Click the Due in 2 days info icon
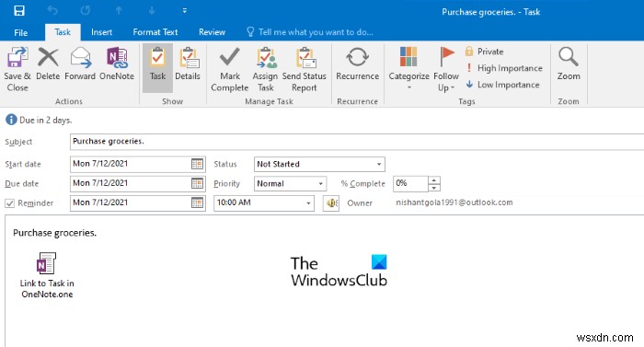Viewport: 644px width, 347px height. click(x=11, y=120)
